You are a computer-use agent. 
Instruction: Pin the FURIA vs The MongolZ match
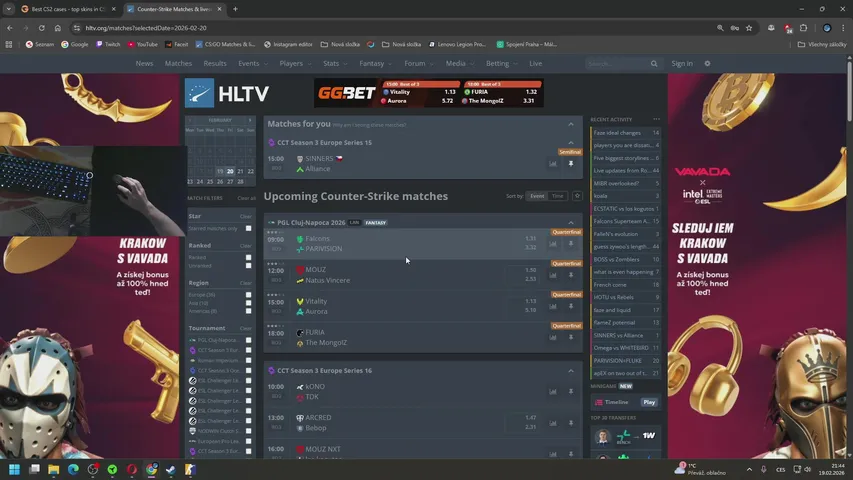point(571,337)
